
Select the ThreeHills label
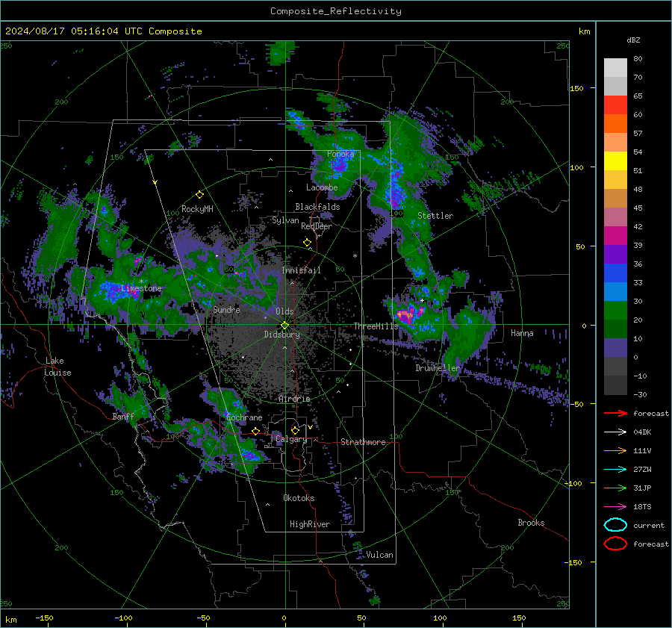point(376,326)
